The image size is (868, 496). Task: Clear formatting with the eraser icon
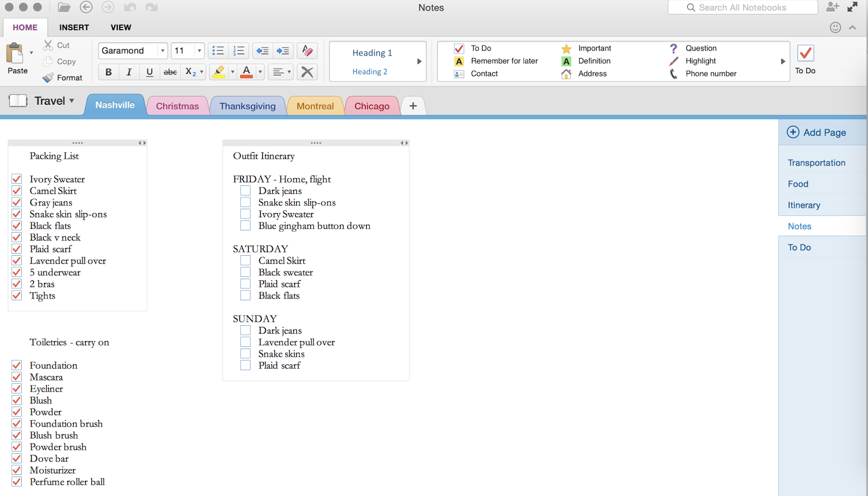[307, 50]
